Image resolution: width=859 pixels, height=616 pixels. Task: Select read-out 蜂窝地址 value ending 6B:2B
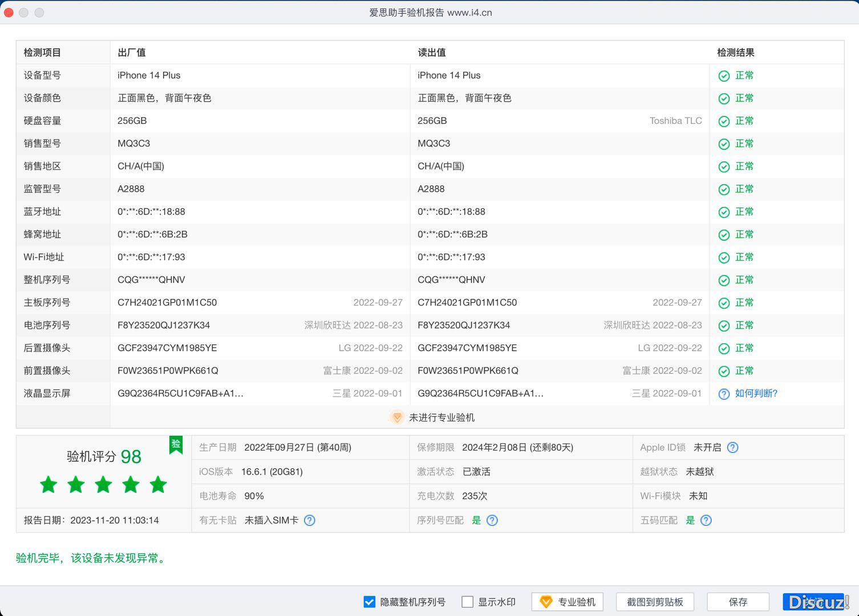[x=452, y=234]
